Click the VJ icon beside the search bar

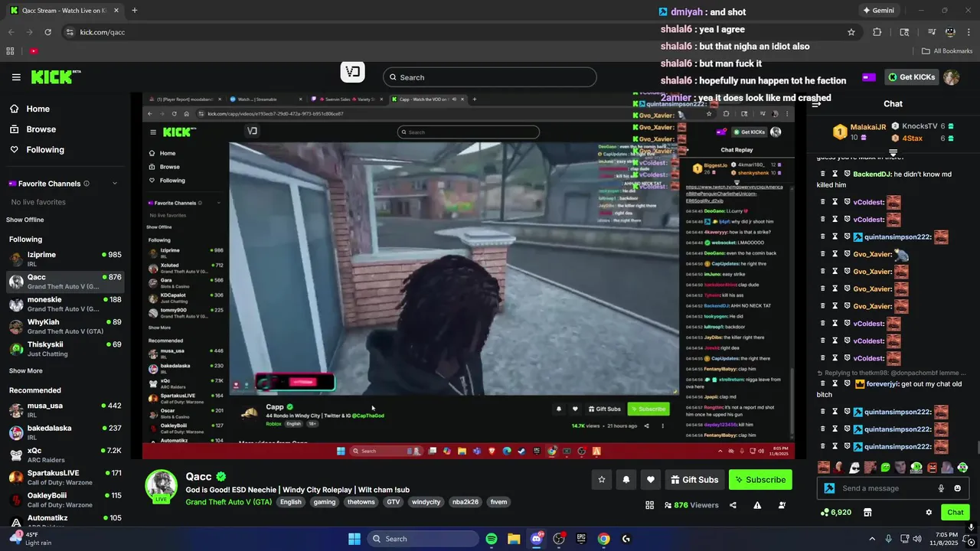(352, 72)
